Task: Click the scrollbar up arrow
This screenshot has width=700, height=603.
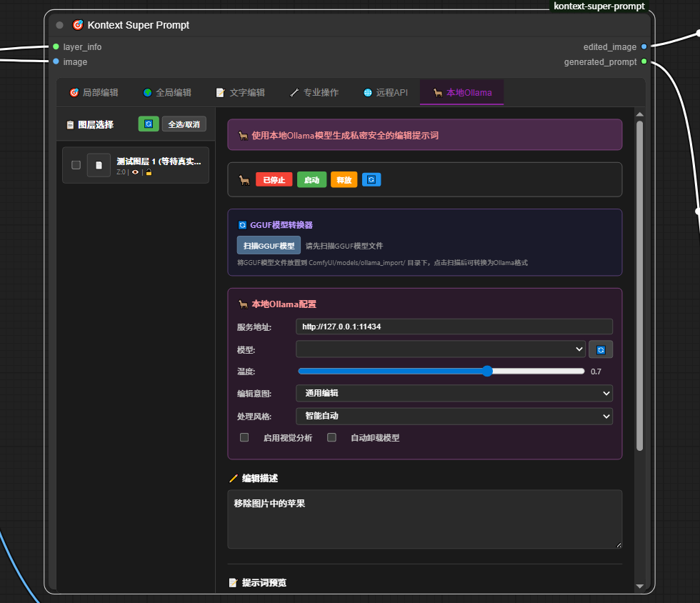Action: 639,114
